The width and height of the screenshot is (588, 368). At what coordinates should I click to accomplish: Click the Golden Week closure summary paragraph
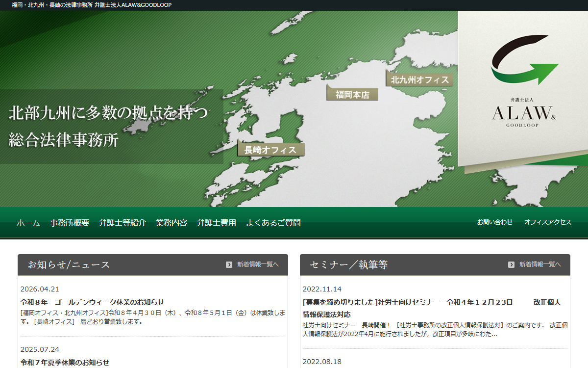coord(153,317)
